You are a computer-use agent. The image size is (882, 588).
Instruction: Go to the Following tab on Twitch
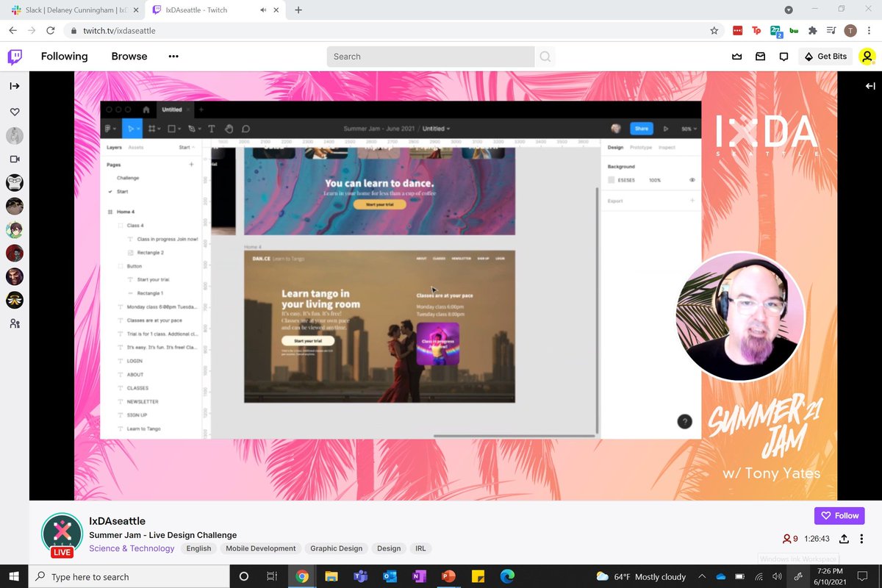pyautogui.click(x=64, y=57)
